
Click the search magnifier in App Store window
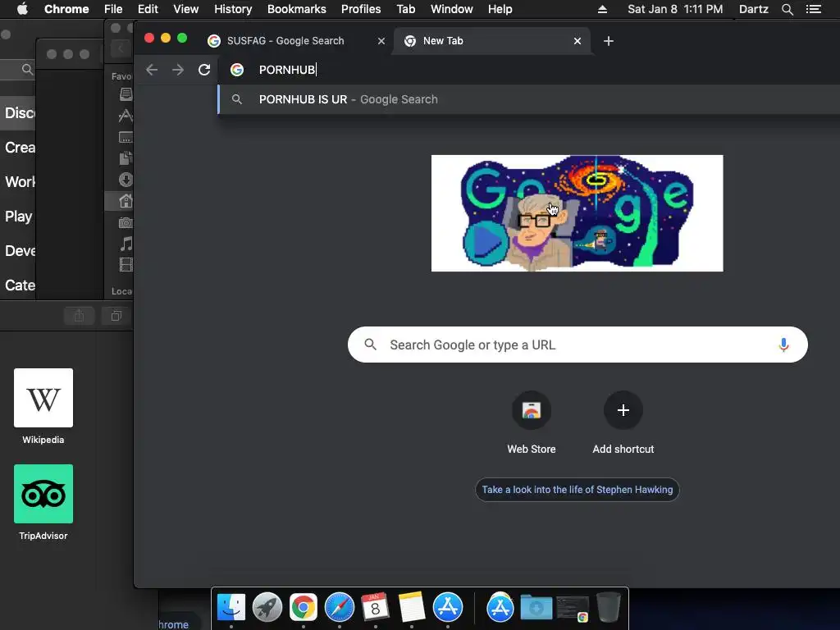tap(27, 69)
